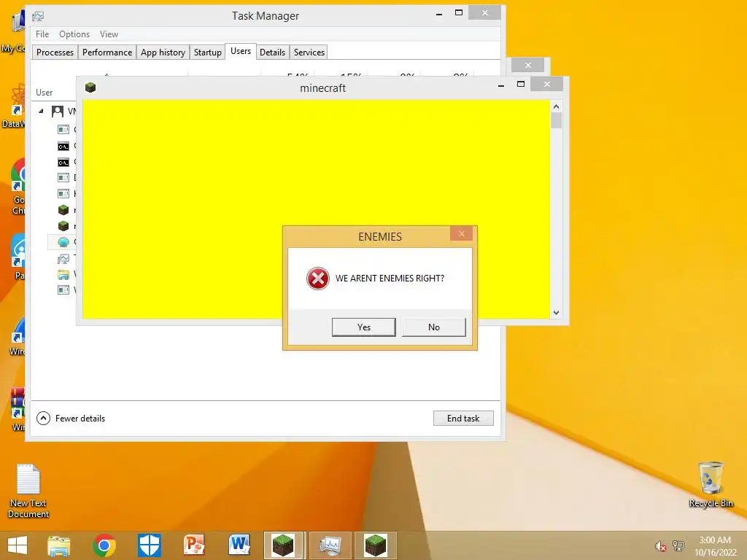The width and height of the screenshot is (747, 560).
Task: Collapse Task Manager with Fewer details
Action: 71,418
